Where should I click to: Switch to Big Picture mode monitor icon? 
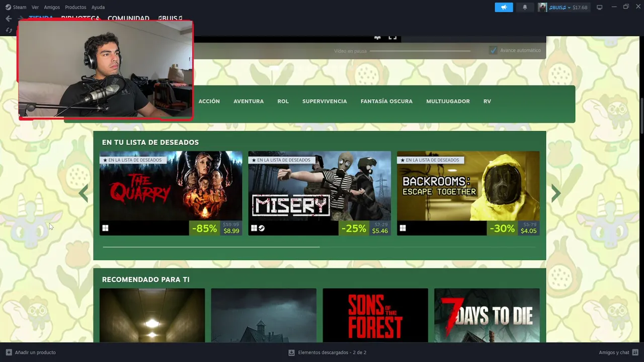pos(599,7)
